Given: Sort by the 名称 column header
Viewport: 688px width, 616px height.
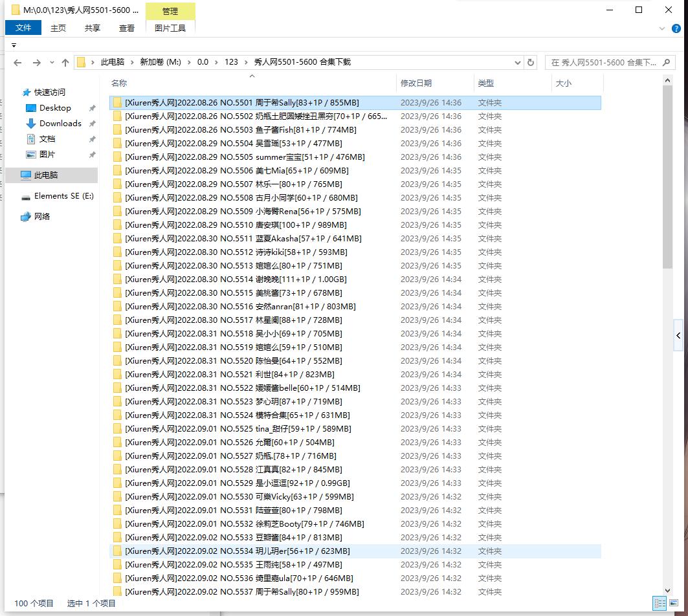Looking at the screenshot, I should click(119, 83).
